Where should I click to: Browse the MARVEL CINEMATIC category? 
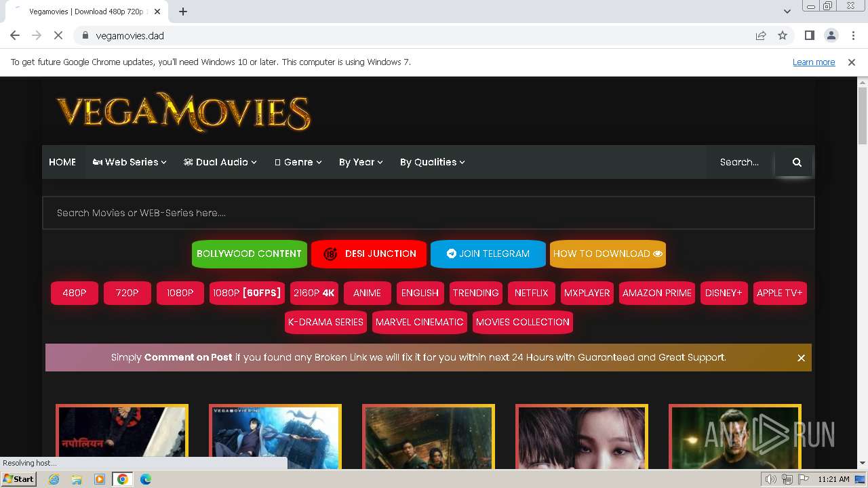point(420,322)
